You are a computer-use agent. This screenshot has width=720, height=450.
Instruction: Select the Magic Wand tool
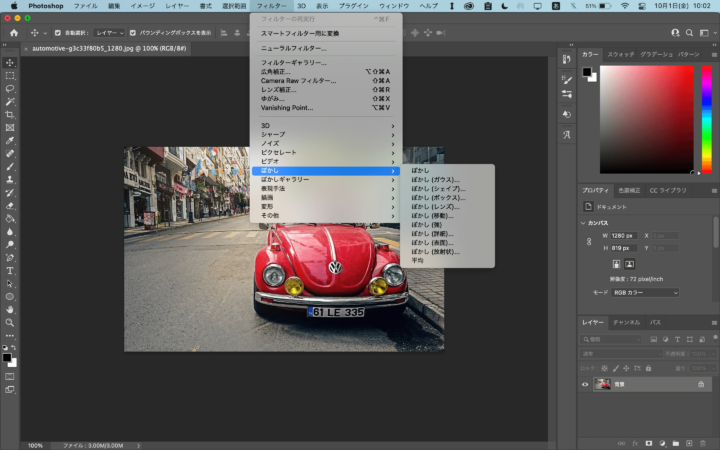click(x=10, y=101)
